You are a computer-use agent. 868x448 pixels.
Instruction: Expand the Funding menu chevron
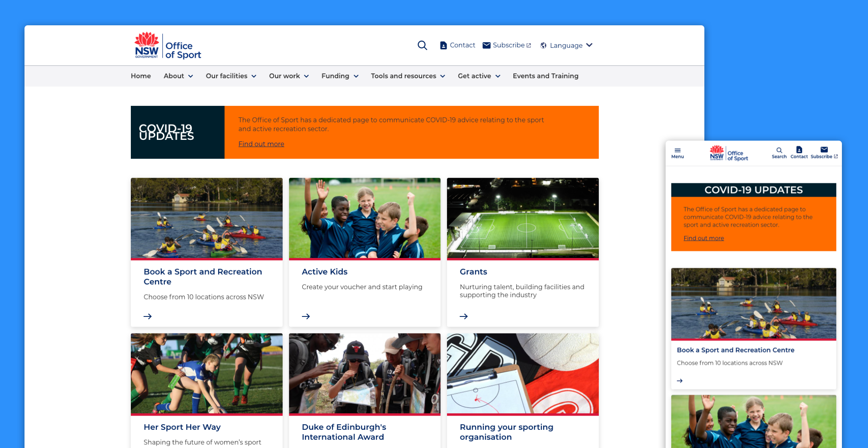356,76
